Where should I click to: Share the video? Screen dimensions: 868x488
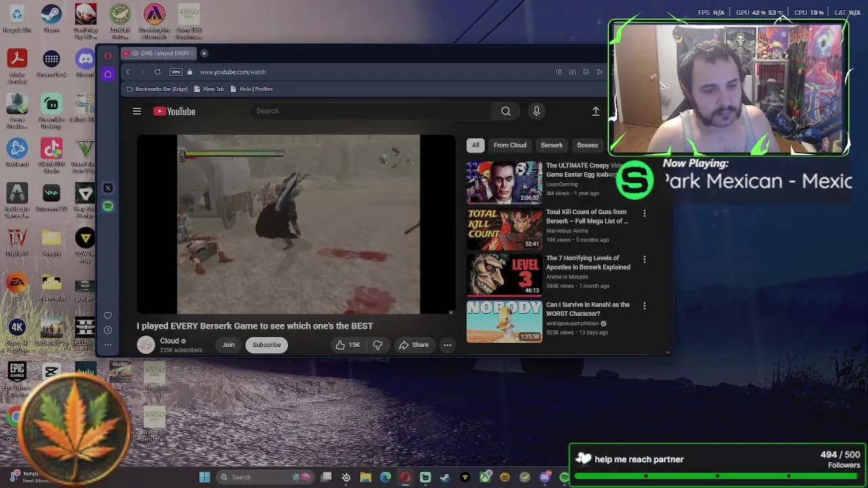pos(414,345)
